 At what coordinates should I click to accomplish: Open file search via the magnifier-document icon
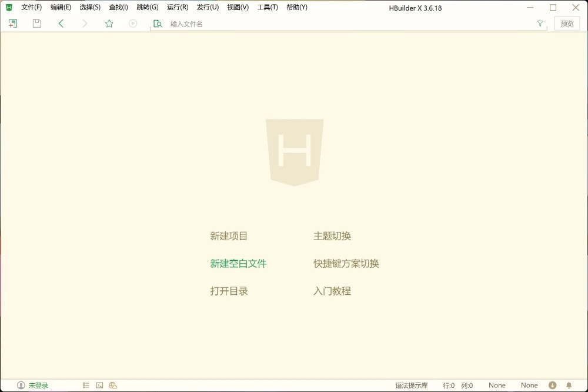[x=158, y=24]
